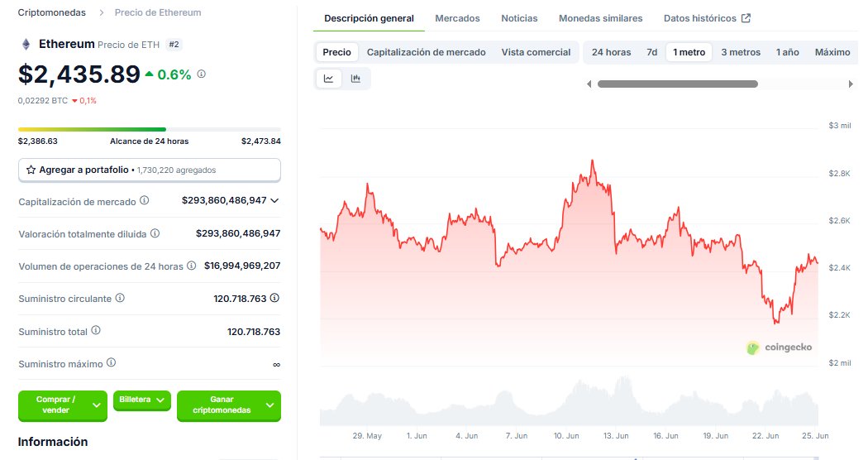This screenshot has width=868, height=460.
Task: Click right arrow of time range scroller
Action: pyautogui.click(x=851, y=84)
